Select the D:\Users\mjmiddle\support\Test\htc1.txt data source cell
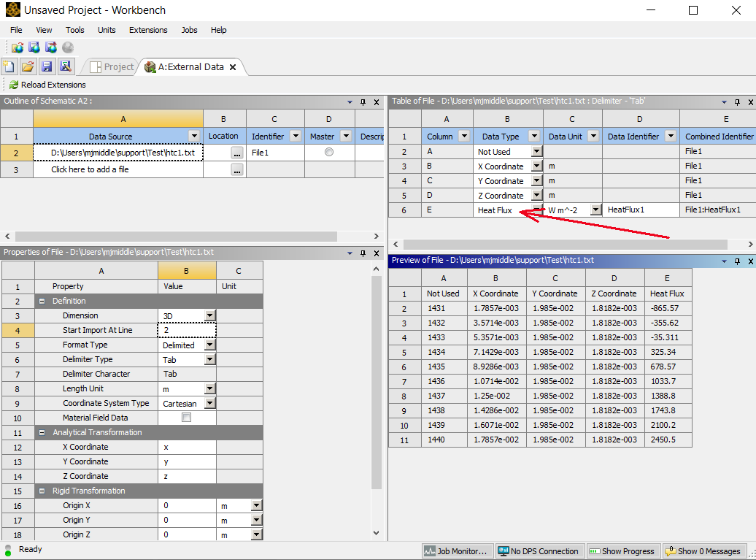This screenshot has height=560, width=756. click(x=118, y=153)
